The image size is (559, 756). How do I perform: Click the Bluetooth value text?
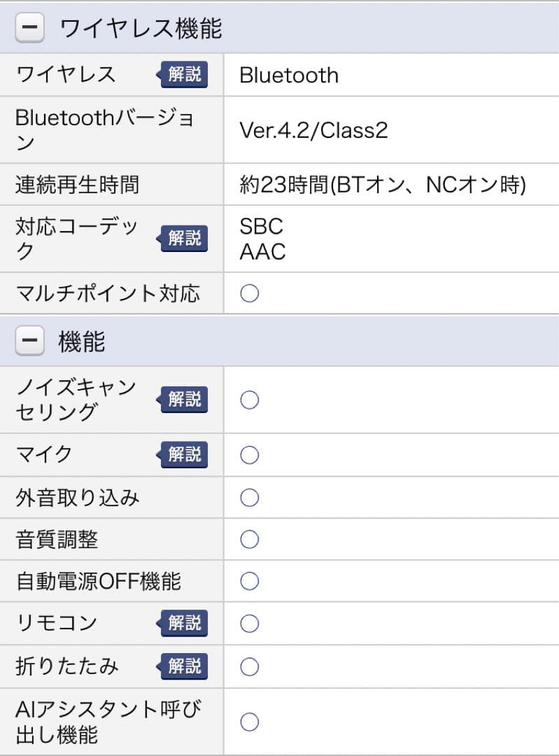pos(288,75)
